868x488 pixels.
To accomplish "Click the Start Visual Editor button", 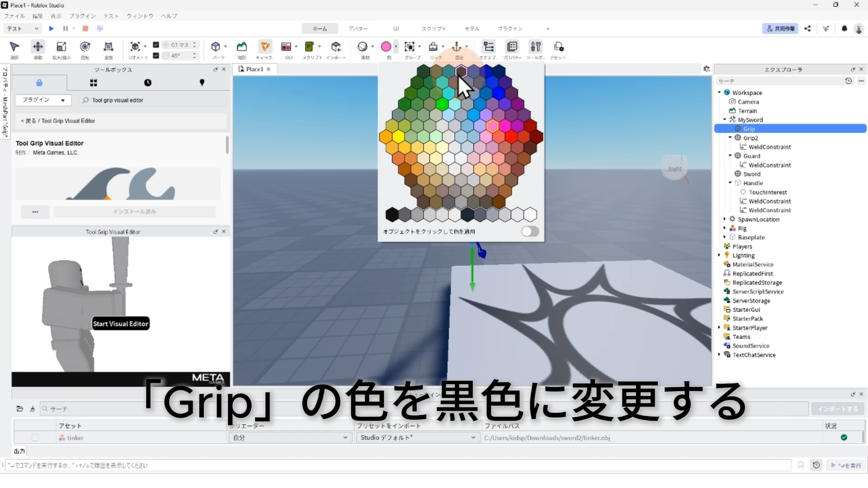I will coord(120,324).
